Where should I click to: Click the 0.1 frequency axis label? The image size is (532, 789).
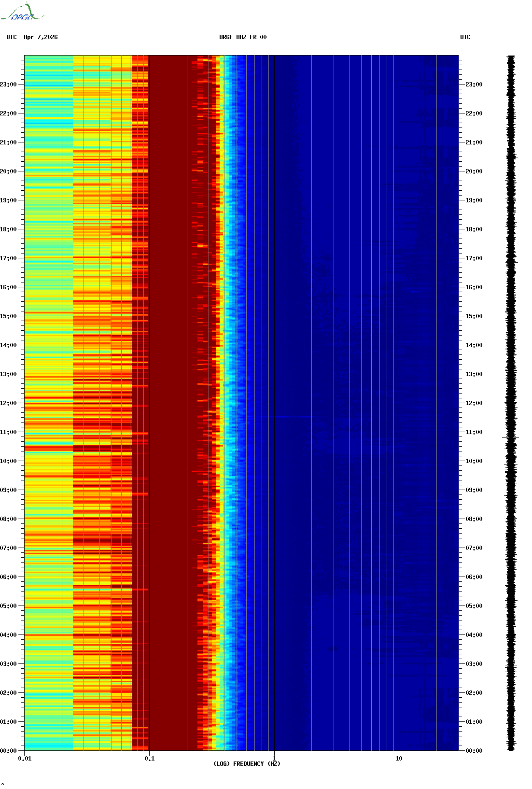tap(150, 759)
